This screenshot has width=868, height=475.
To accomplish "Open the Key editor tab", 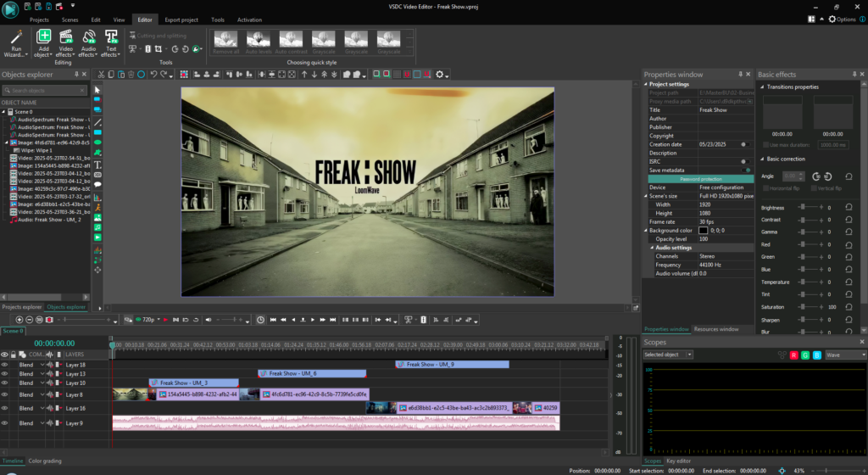I will click(678, 461).
